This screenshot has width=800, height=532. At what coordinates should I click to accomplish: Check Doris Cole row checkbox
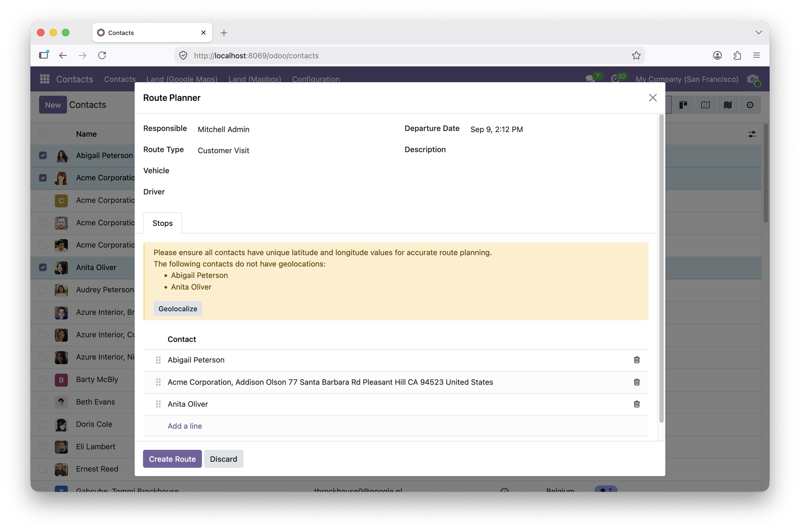pyautogui.click(x=43, y=424)
